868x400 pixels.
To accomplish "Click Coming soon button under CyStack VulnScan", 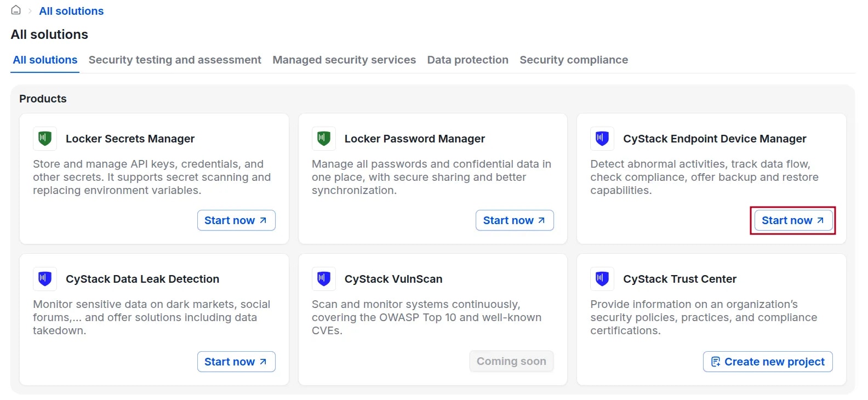I will [511, 361].
